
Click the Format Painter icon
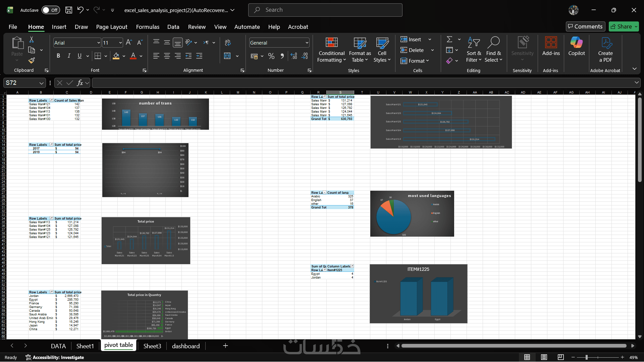coord(32,61)
